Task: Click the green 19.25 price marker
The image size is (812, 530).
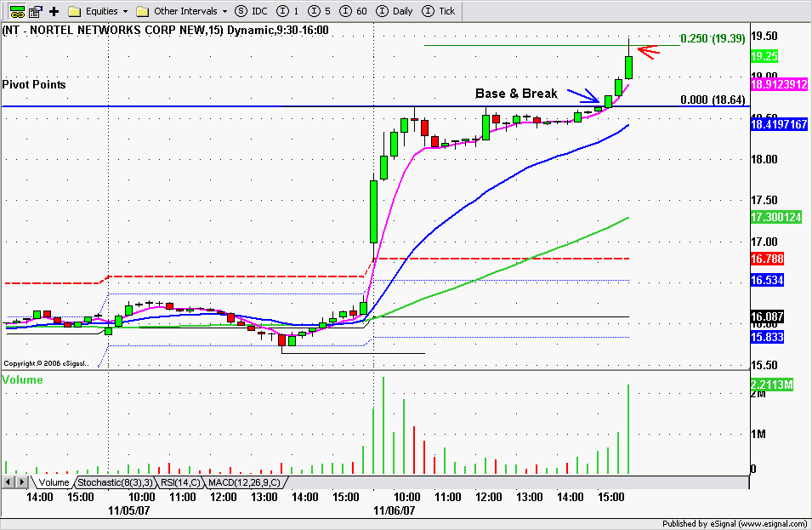Action: tap(764, 56)
